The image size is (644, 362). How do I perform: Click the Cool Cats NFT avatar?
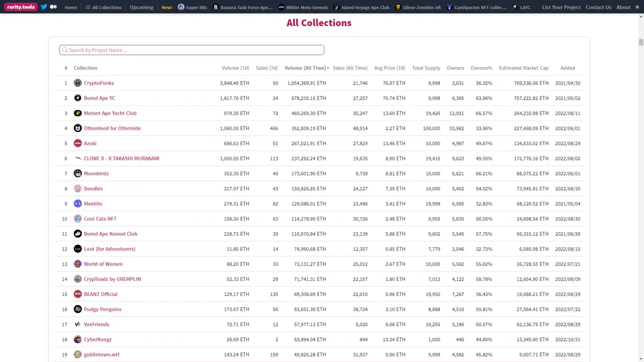point(78,219)
